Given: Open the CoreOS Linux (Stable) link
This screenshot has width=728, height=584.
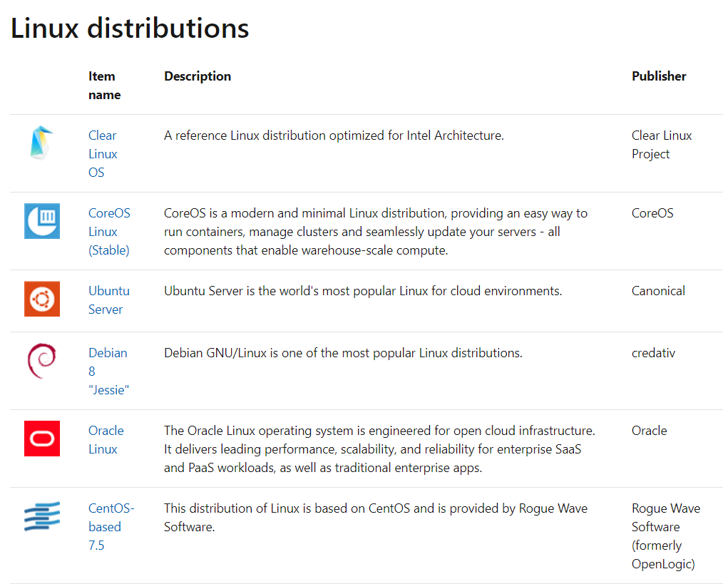Looking at the screenshot, I should tap(108, 231).
